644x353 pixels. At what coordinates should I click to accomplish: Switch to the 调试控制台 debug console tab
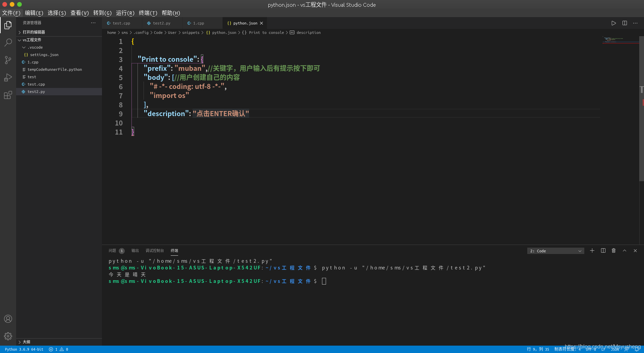155,251
